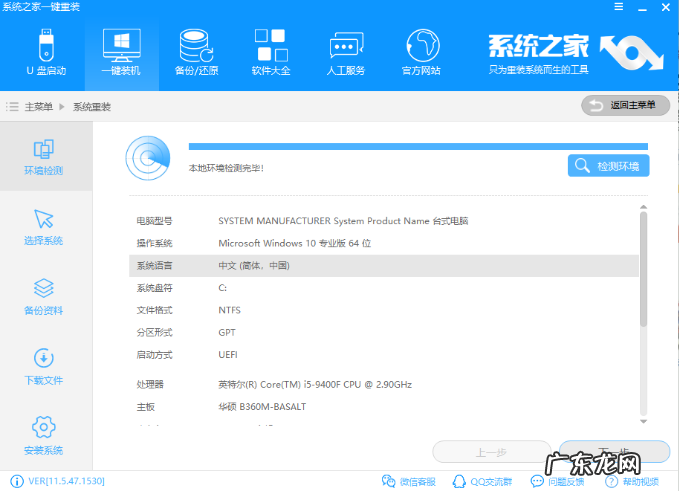Click the 启动方式 UEFI row
The width and height of the screenshot is (679, 493).
coord(384,355)
